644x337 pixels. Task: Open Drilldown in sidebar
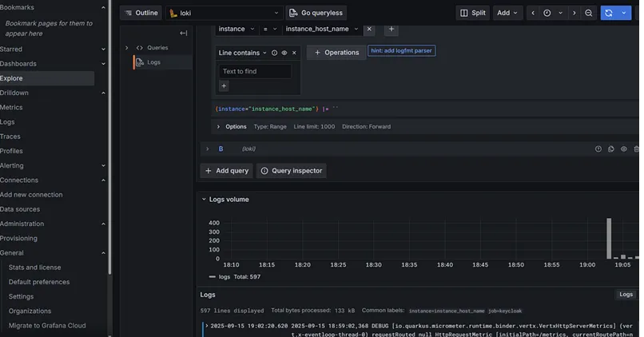point(14,93)
